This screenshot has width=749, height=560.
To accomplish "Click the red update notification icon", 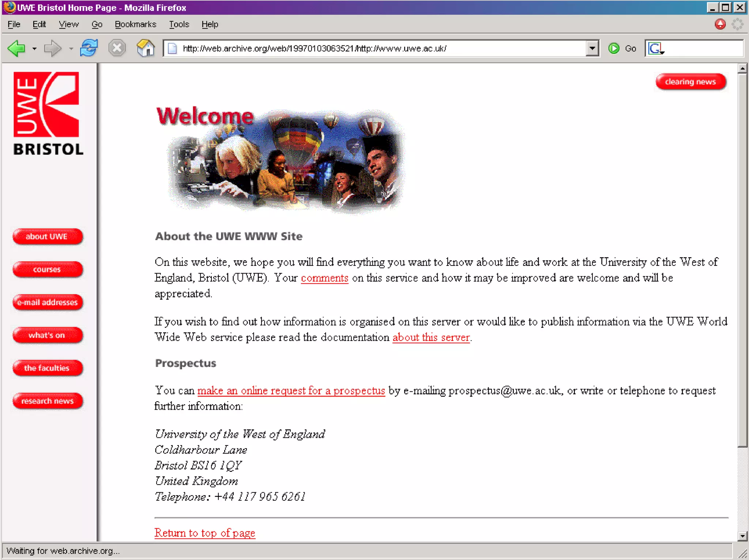I will [x=720, y=25].
